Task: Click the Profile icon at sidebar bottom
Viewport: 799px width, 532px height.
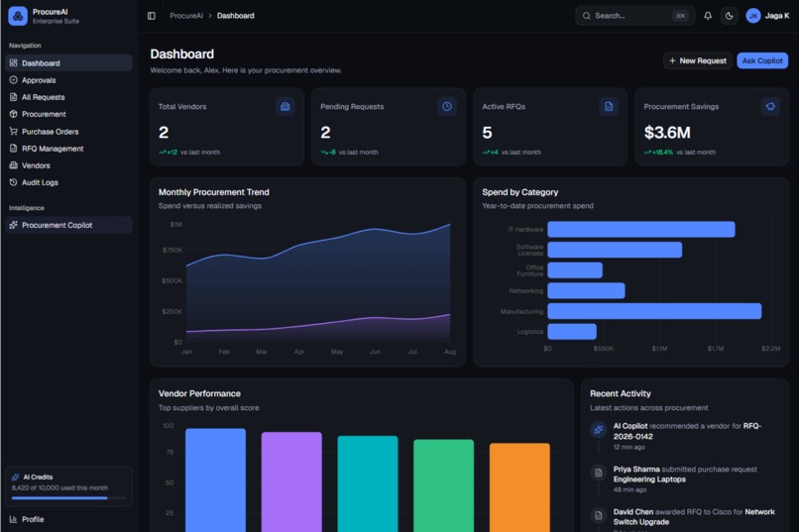Action: 13,519
